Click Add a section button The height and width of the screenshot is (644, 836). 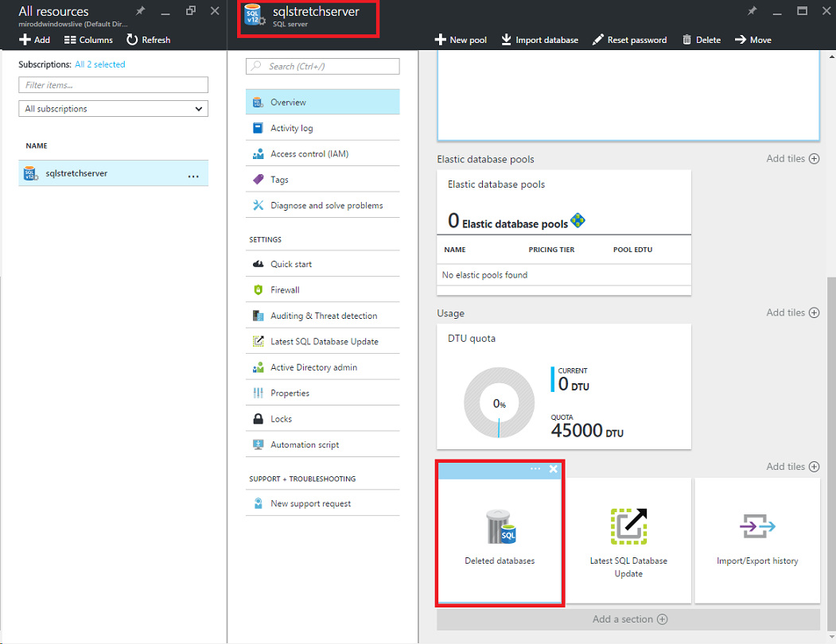629,619
